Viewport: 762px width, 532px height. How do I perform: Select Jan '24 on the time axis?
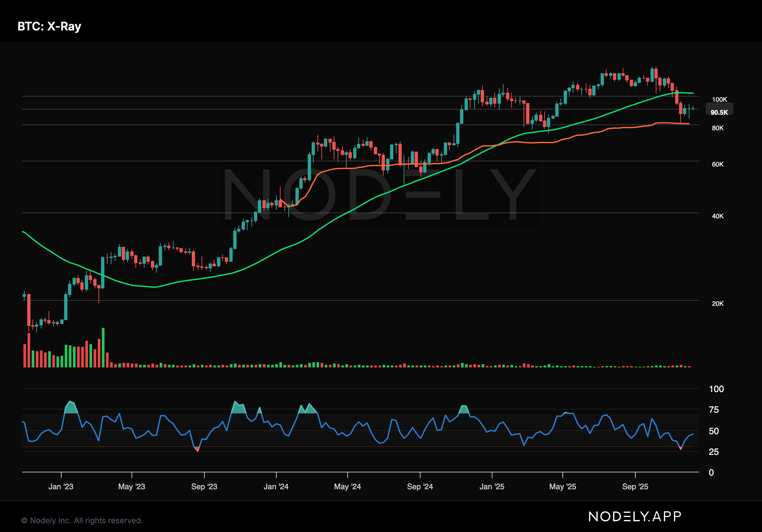(276, 487)
